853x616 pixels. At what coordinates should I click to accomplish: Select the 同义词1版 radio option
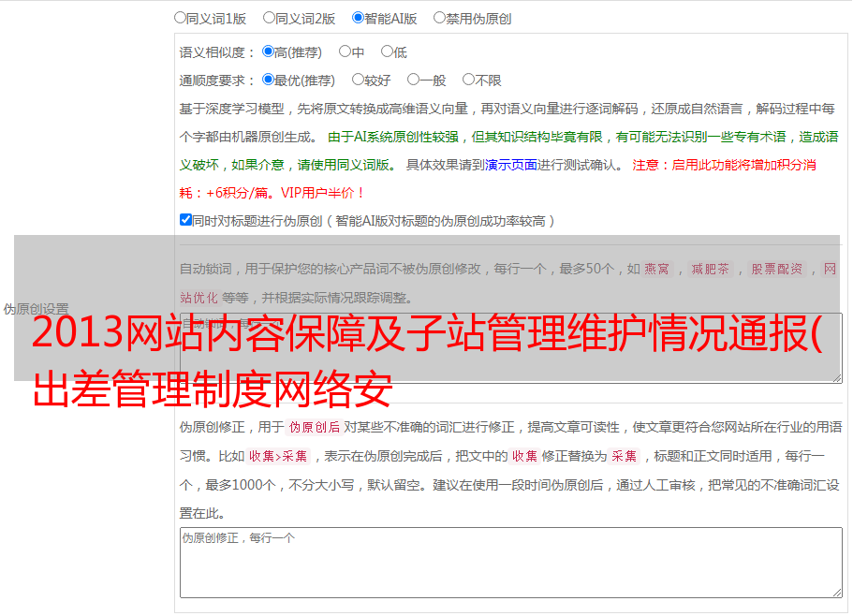(x=180, y=18)
